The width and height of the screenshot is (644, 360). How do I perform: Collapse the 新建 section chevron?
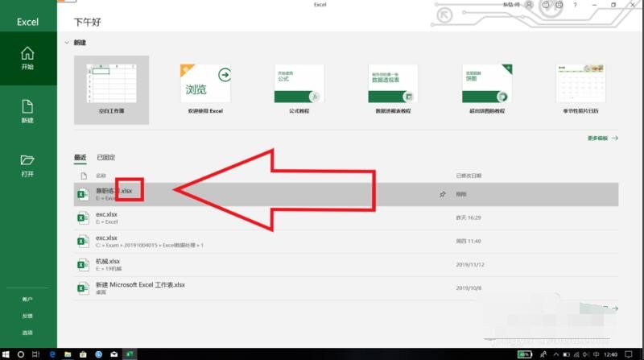point(66,42)
